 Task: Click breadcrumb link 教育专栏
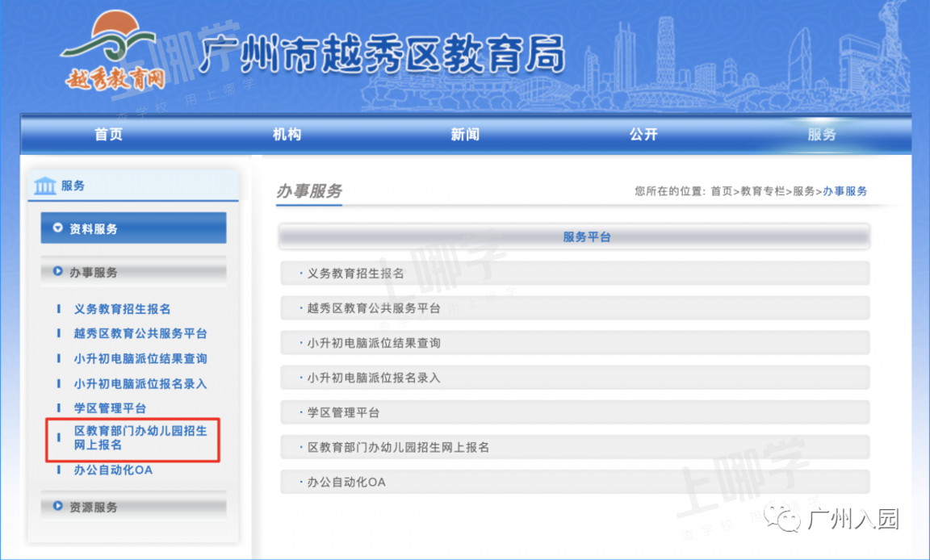763,190
